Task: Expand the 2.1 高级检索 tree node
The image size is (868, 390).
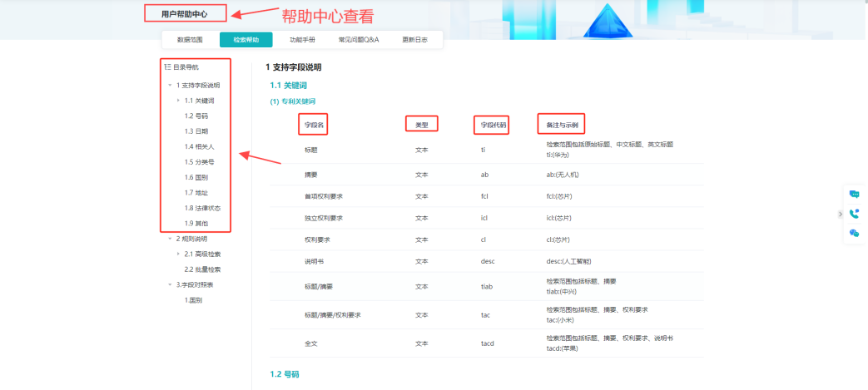Action: pos(178,254)
